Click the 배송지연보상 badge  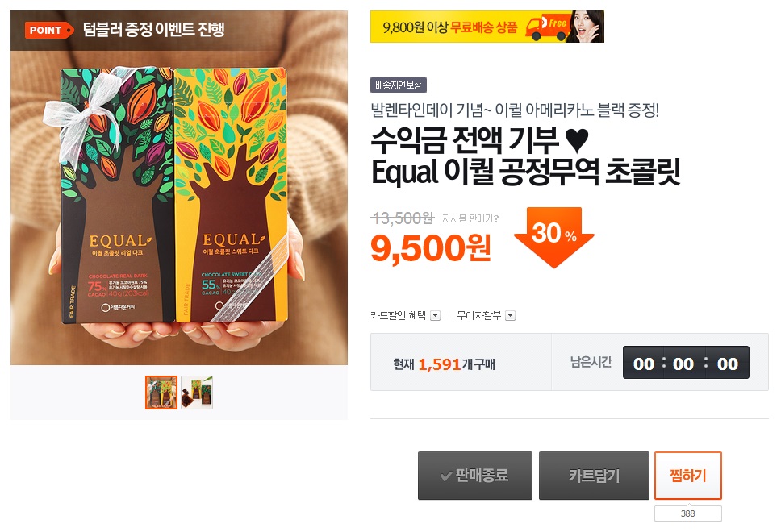(x=399, y=85)
